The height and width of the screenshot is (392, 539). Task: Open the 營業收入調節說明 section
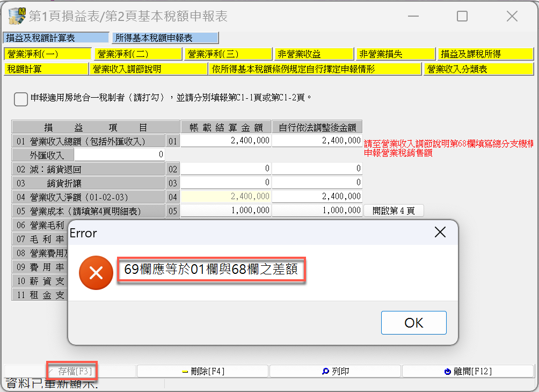[148, 69]
